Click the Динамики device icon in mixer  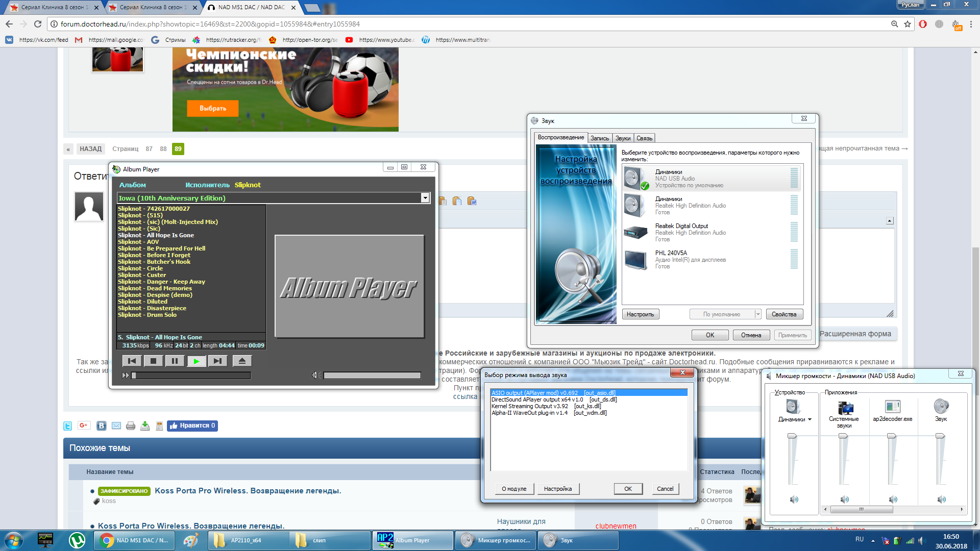click(x=792, y=407)
